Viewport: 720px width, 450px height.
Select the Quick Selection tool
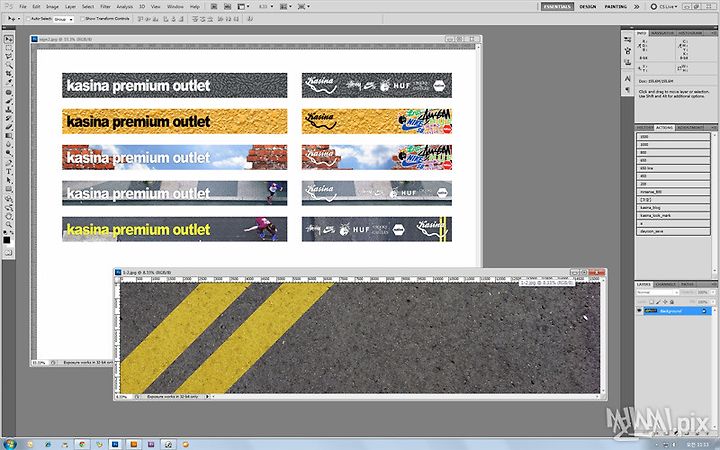tap(9, 66)
